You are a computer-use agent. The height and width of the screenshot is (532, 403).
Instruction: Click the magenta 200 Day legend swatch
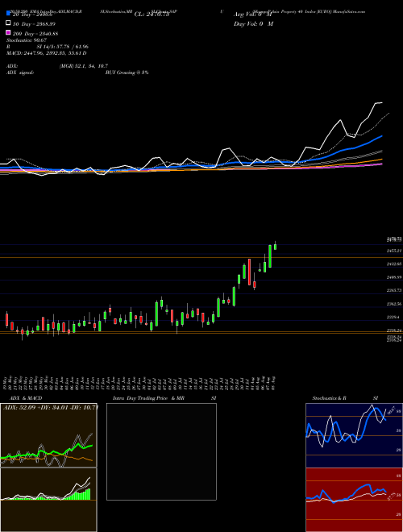point(9,32)
